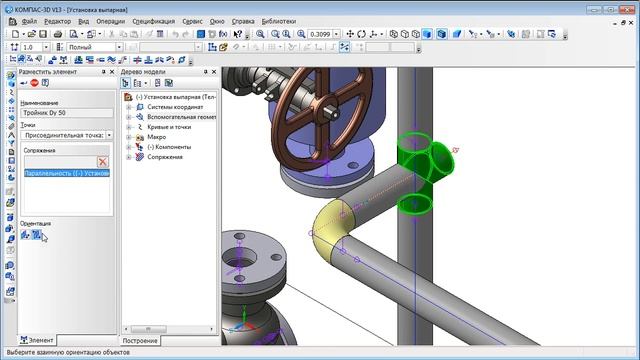Pin the Дерево модели panel
Viewport: 640px width, 360px height.
click(x=205, y=72)
